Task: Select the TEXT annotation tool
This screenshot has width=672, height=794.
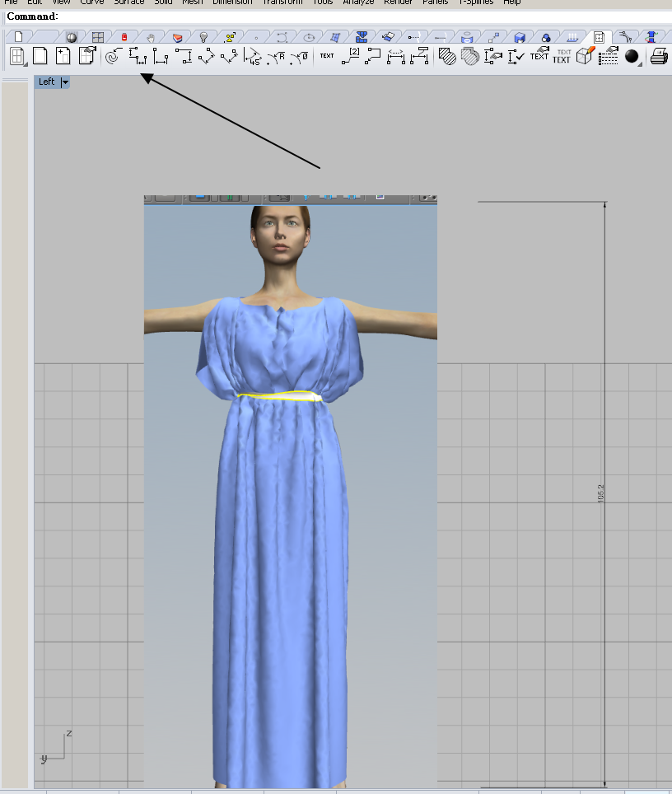Action: (x=327, y=56)
